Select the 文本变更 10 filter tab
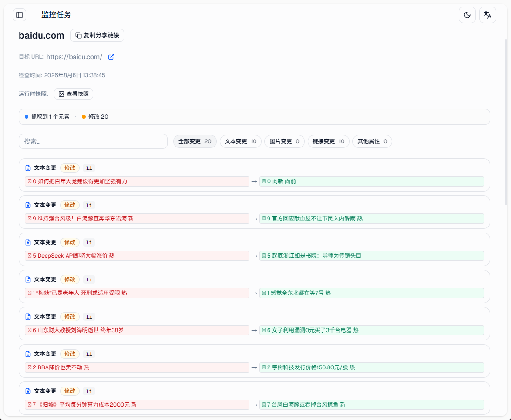The image size is (511, 420). 241,141
